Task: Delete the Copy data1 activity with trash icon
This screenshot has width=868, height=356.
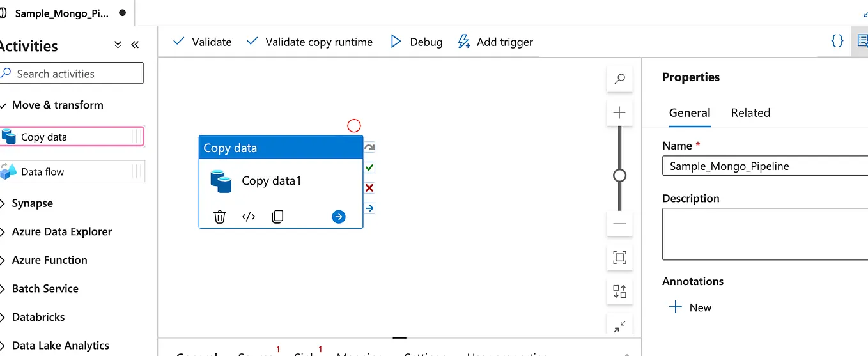Action: (x=220, y=217)
